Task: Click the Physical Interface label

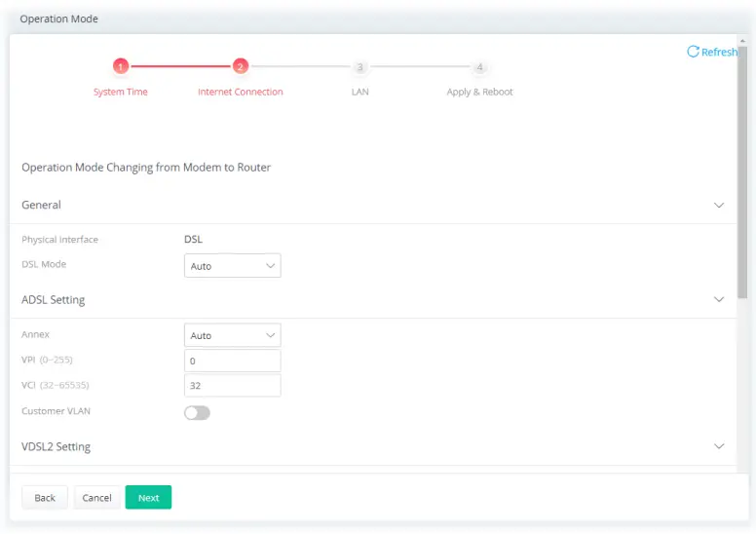Action: 59,240
